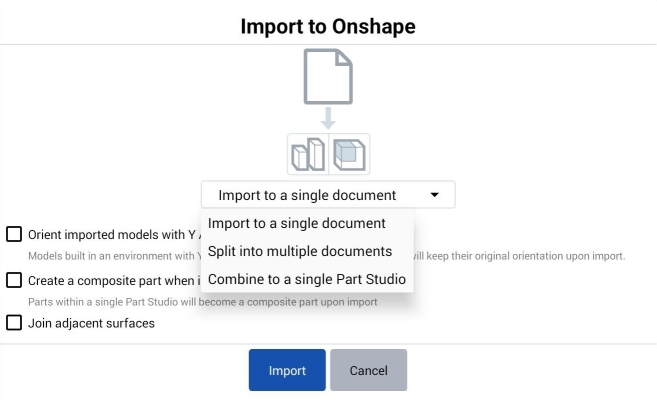Select 'Split into multiple documents' option
Screen dimensions: 657x401
pyautogui.click(x=299, y=251)
